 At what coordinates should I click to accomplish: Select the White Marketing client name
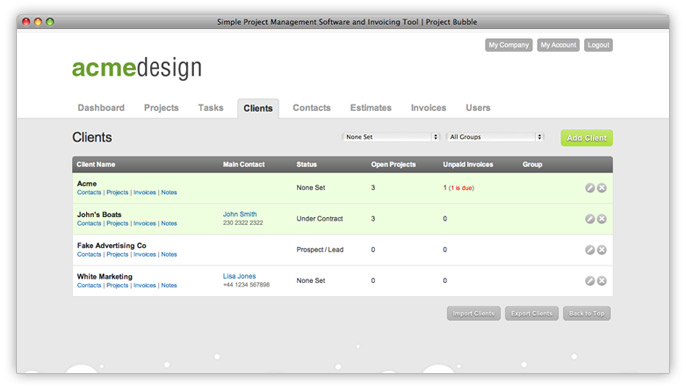(105, 276)
